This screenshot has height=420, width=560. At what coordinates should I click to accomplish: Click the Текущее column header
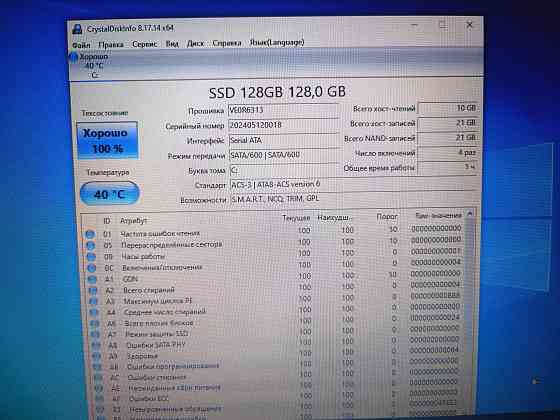click(296, 218)
